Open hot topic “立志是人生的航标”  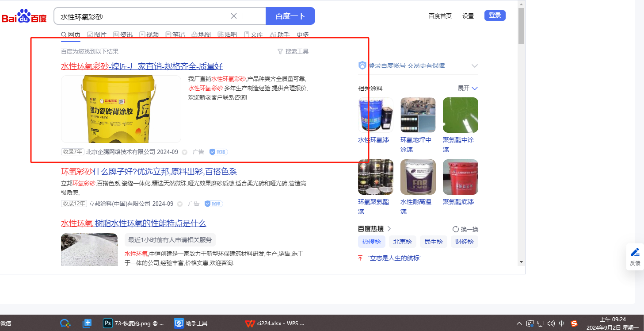pyautogui.click(x=394, y=258)
